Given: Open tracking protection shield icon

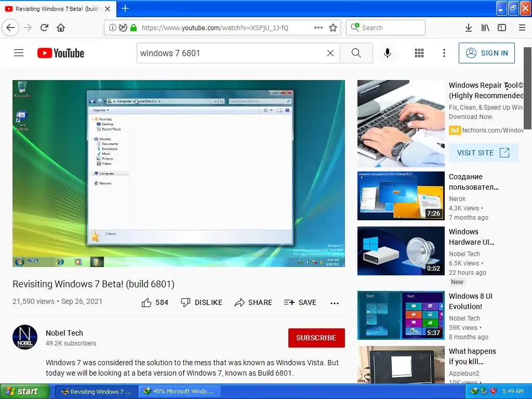Looking at the screenshot, I should pos(123,28).
